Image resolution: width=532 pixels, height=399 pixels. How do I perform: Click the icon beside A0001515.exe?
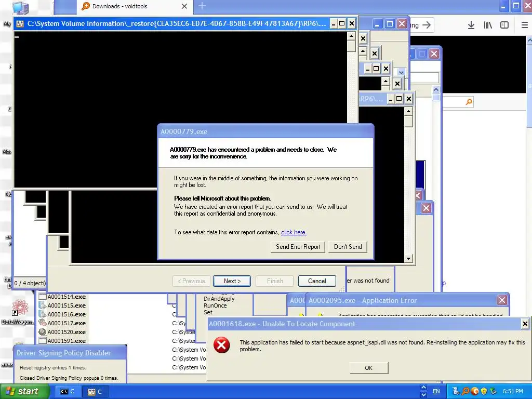(x=43, y=305)
